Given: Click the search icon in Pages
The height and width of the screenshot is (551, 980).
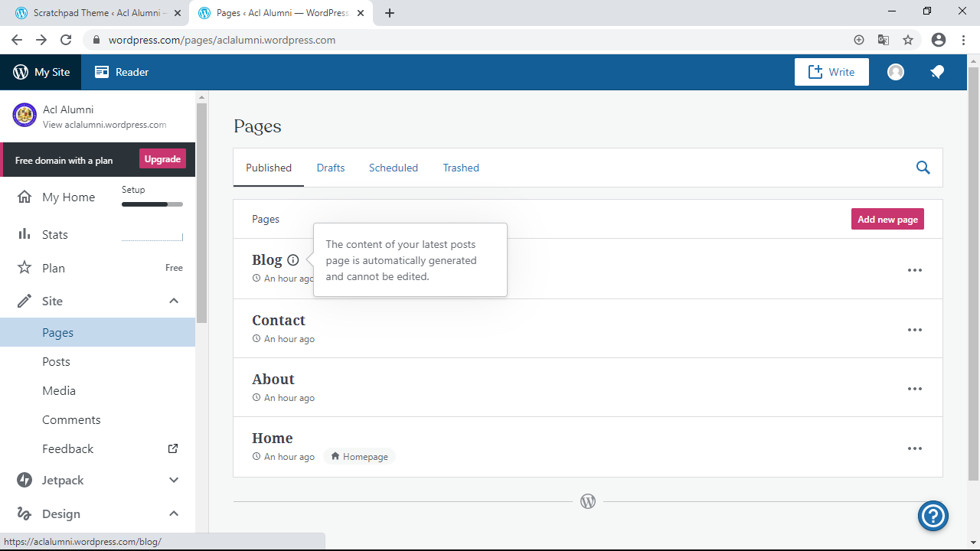Looking at the screenshot, I should point(923,168).
